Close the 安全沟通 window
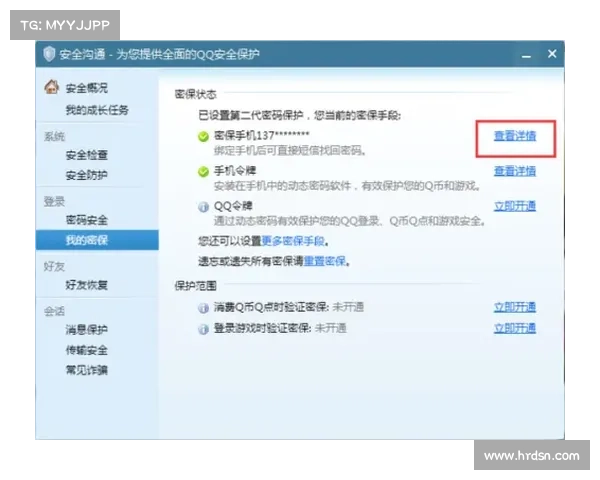Screen dimensions: 600x480 pyautogui.click(x=552, y=54)
